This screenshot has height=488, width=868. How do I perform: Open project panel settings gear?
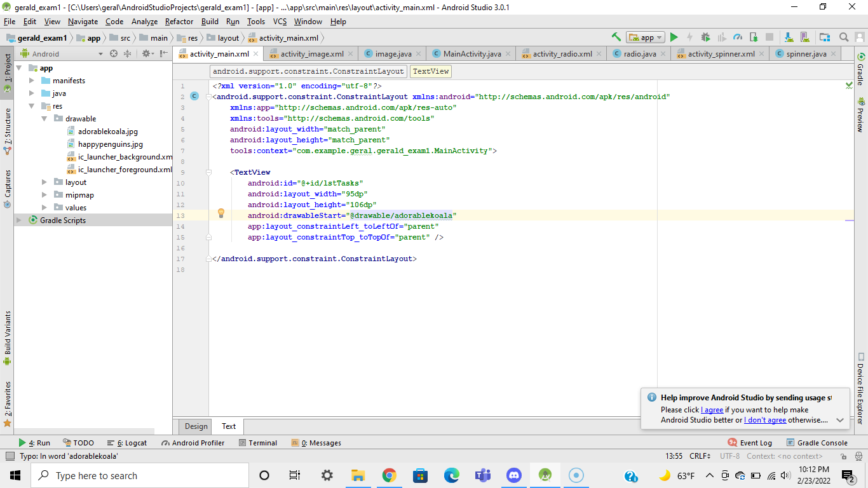146,54
